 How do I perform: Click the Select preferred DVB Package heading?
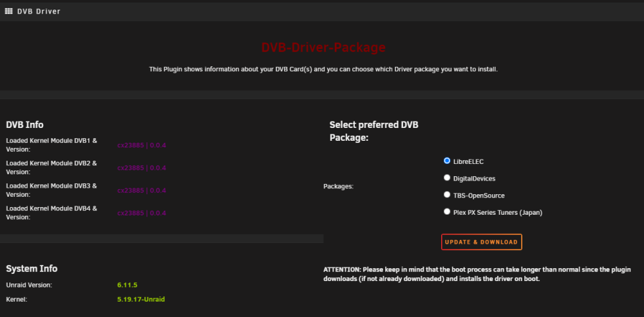point(374,131)
